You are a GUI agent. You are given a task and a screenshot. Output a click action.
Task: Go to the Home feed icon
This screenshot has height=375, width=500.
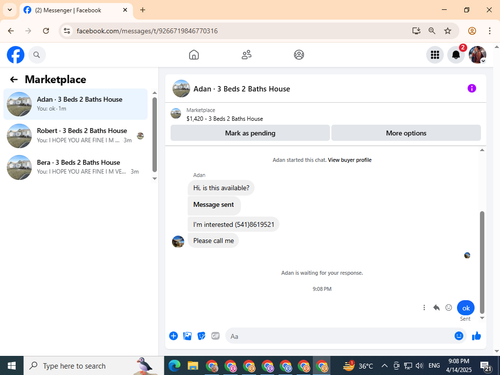194,55
